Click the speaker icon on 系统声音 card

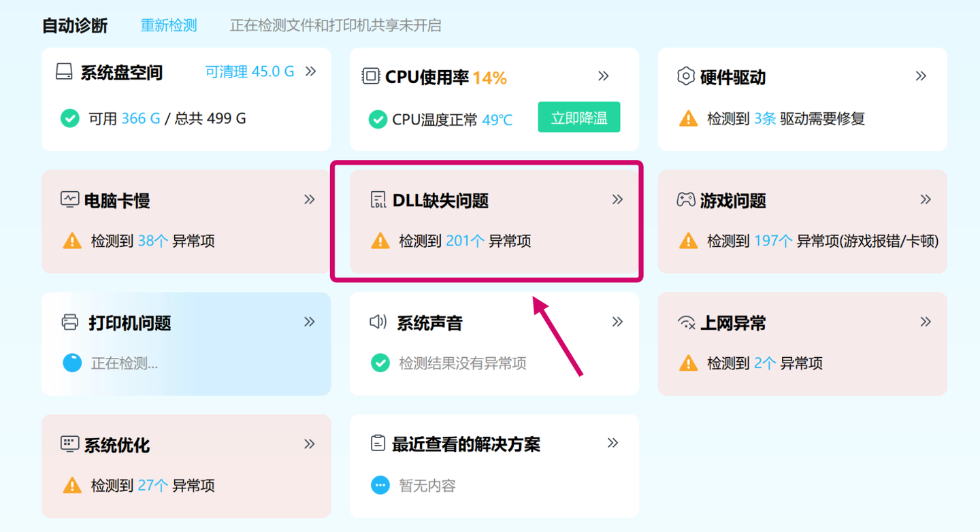[x=378, y=322]
